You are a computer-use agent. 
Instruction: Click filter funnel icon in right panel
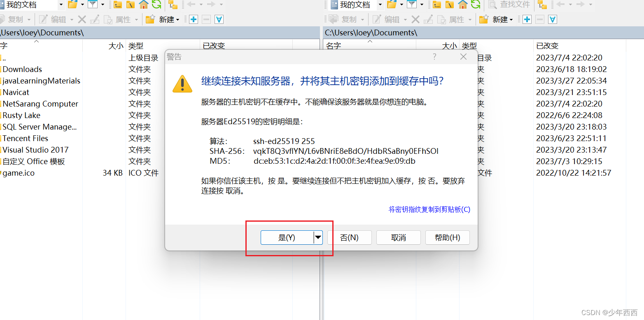pos(412,5)
